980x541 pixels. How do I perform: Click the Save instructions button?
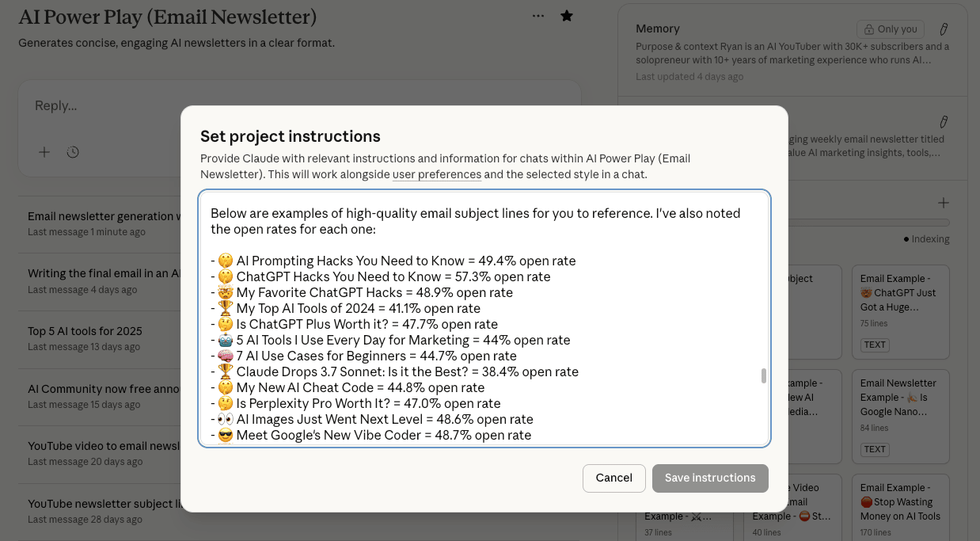point(710,478)
